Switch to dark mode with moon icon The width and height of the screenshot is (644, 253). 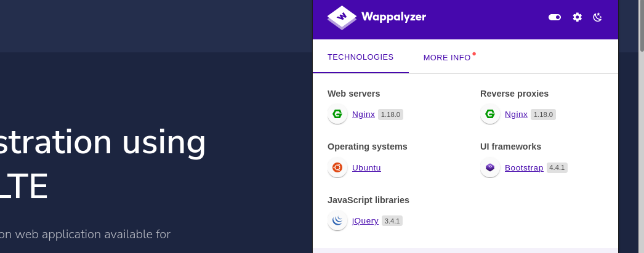coord(597,17)
